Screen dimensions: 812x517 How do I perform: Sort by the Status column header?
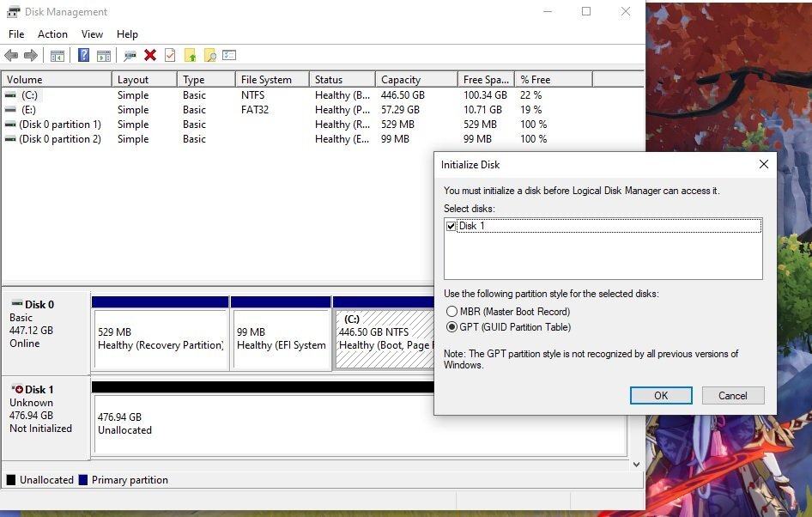point(342,79)
